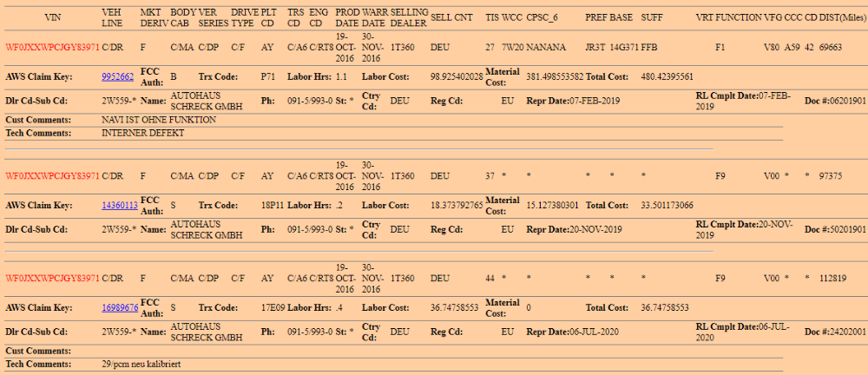Screen dimensions: 868x375
Task: Click transaction code 17E09
Action: (x=273, y=308)
